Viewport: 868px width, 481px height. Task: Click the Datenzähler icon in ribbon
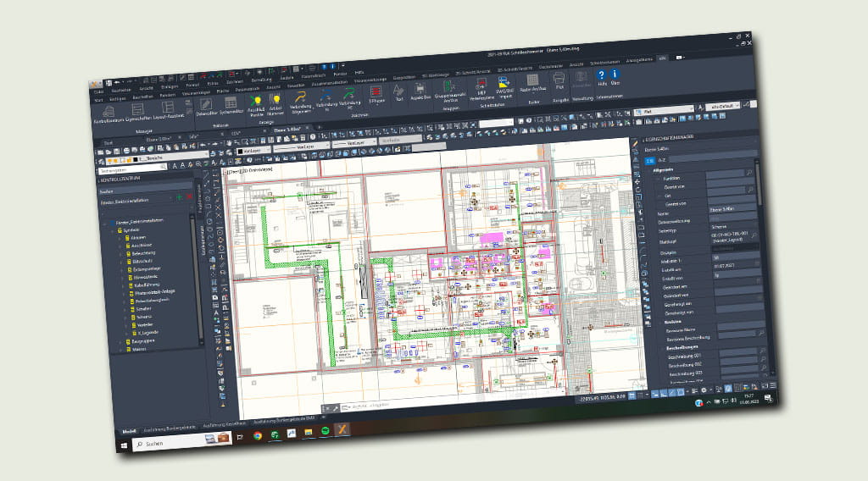205,103
